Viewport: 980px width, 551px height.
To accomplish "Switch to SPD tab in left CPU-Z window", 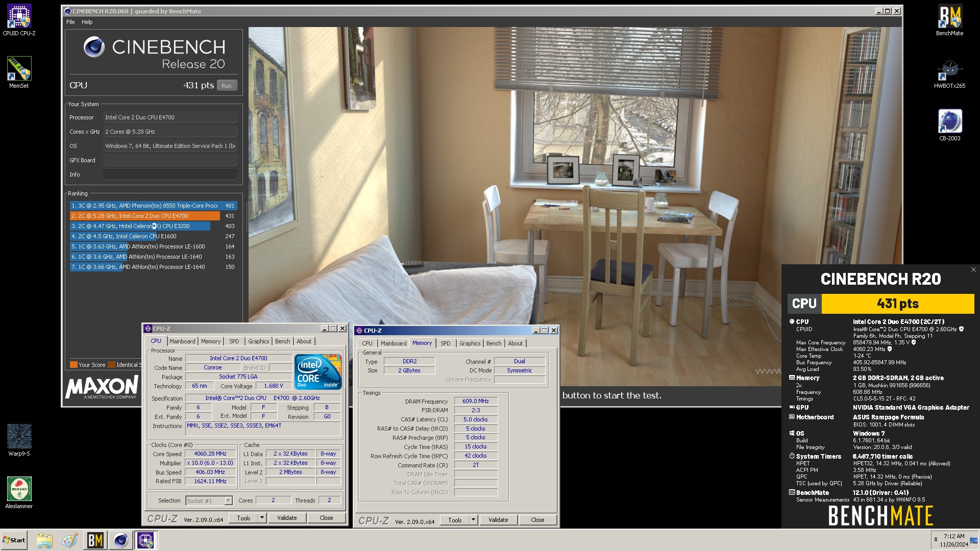I will tap(234, 341).
